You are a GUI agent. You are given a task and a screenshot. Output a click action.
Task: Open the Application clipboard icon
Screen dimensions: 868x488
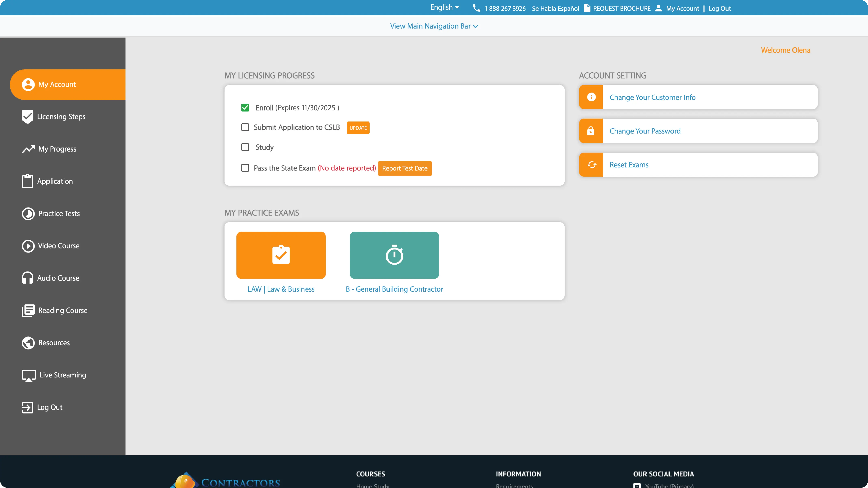coord(28,181)
